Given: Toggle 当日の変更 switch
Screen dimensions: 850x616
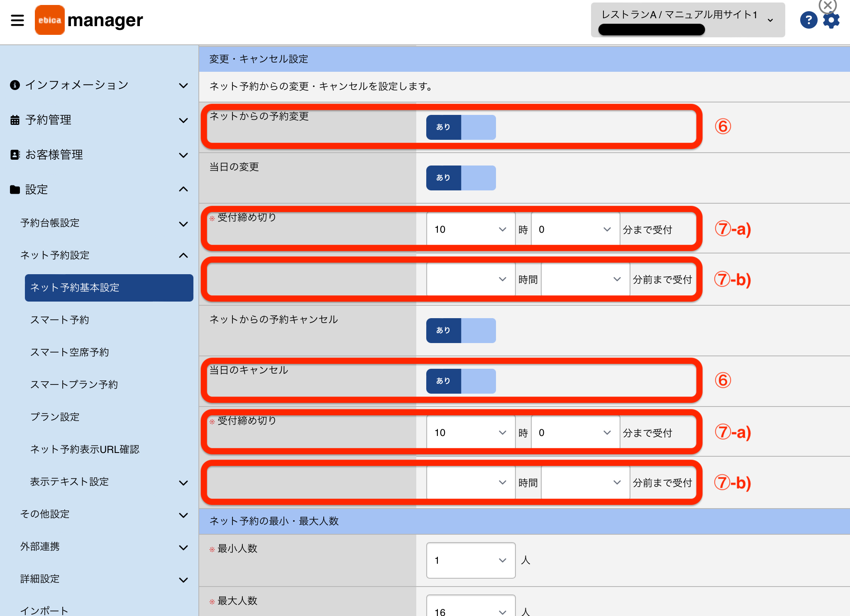Looking at the screenshot, I should [x=461, y=178].
